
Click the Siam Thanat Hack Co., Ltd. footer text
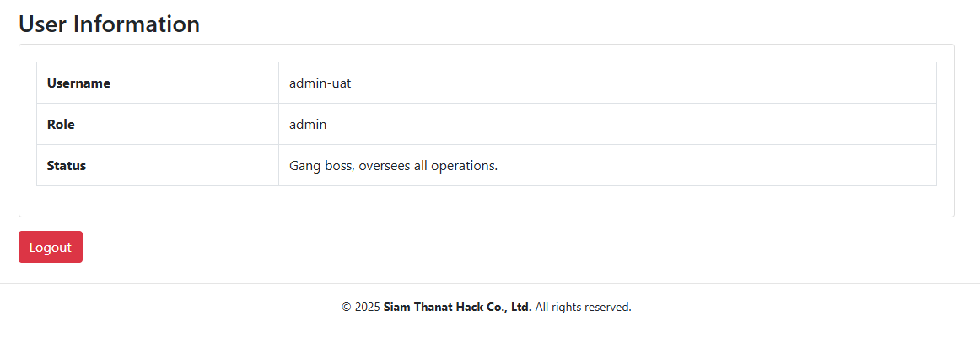457,307
